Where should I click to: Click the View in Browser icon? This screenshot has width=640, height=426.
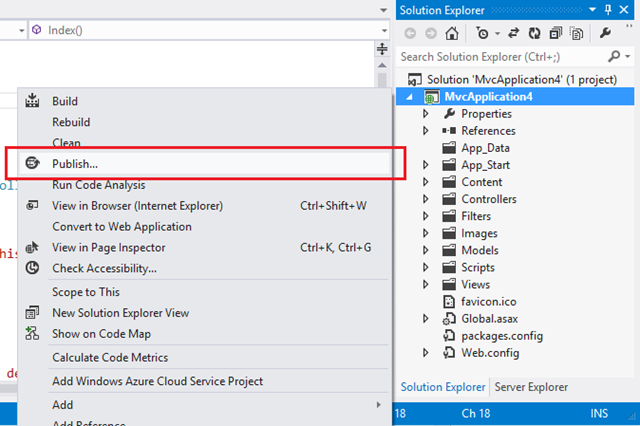tap(32, 205)
